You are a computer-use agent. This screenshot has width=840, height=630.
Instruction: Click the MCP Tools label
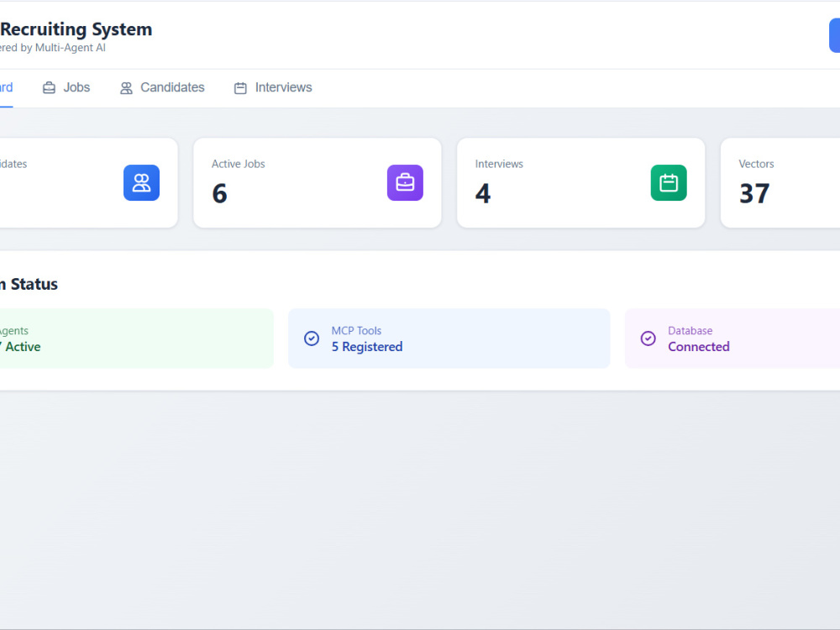pos(356,330)
